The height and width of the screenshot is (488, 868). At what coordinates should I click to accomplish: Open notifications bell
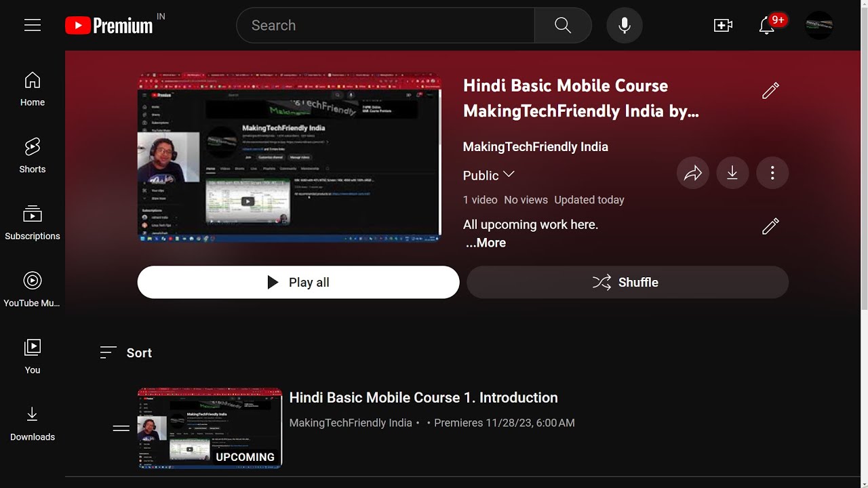coord(767,25)
